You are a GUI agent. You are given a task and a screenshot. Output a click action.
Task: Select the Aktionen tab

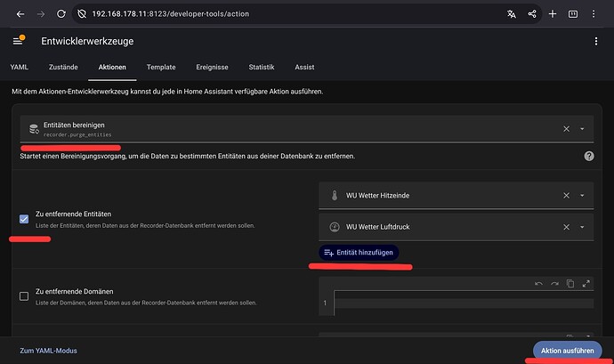[112, 67]
